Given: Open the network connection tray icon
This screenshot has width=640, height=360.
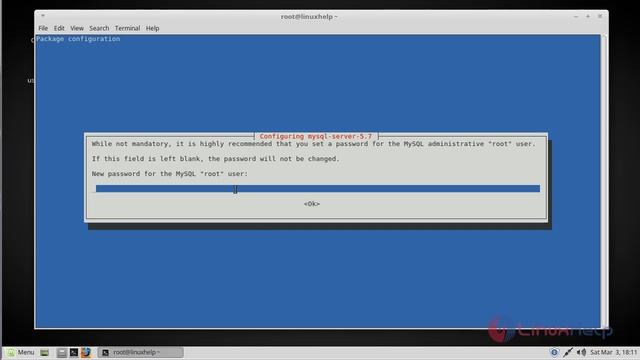Looking at the screenshot, I should coord(568,352).
